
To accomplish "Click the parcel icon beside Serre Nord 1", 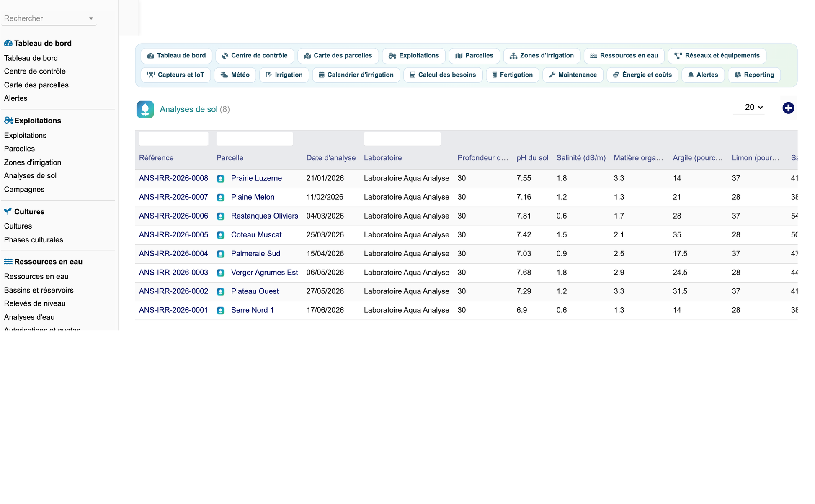I will pos(221,311).
